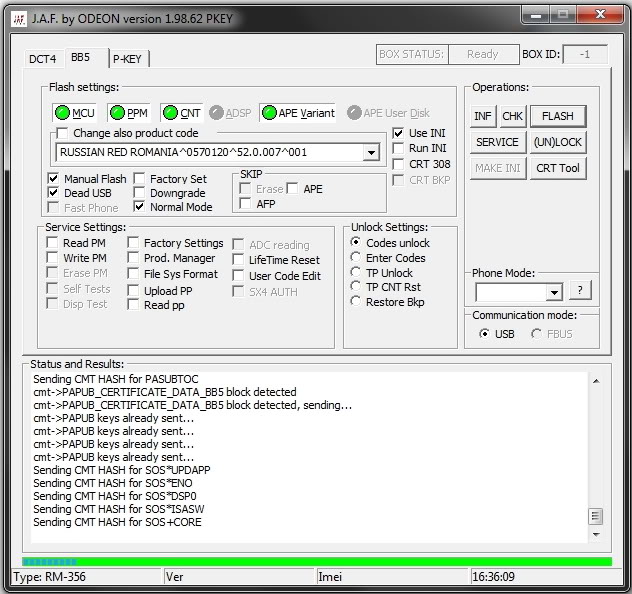Open the Phone Mode help question button
The image size is (632, 594).
tap(580, 290)
